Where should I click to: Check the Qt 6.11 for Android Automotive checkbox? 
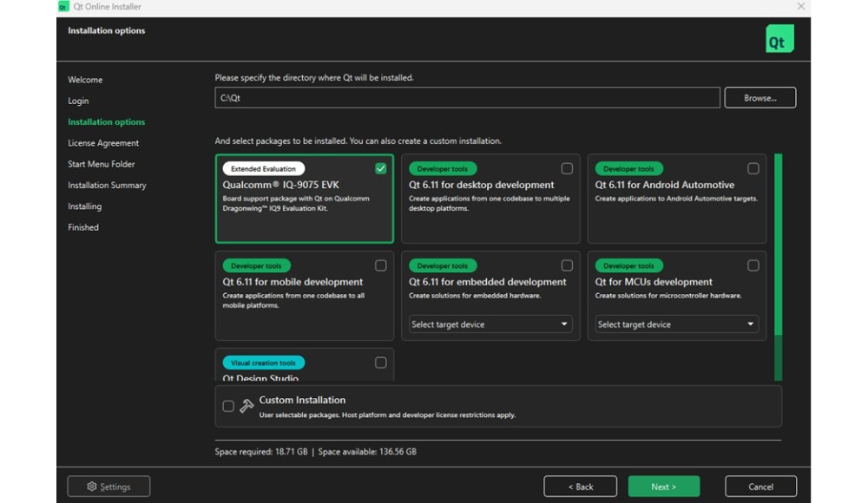(753, 169)
